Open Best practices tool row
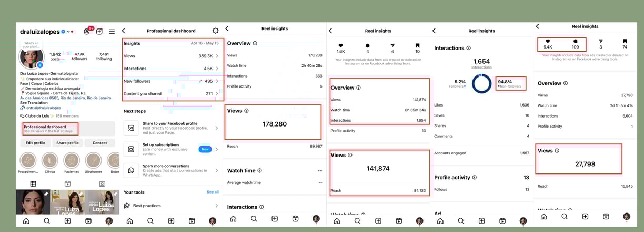Viewport: 644px width, 232px height. (172, 206)
